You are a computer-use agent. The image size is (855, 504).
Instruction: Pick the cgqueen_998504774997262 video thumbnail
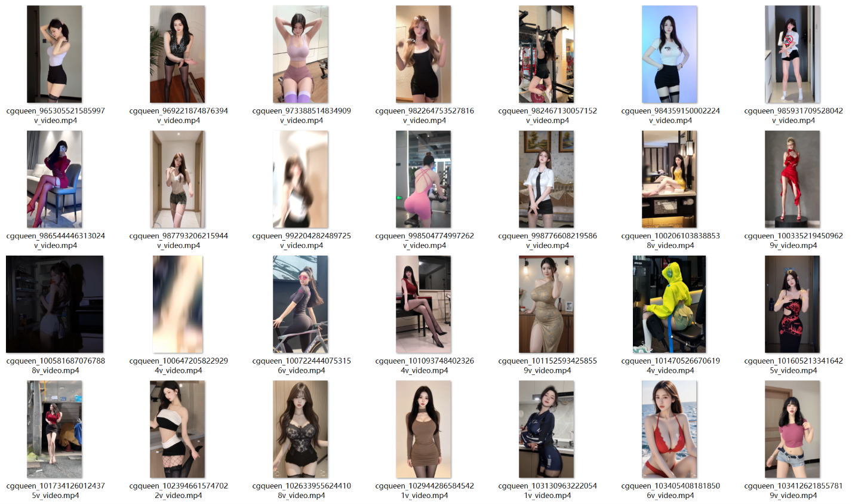(423, 179)
